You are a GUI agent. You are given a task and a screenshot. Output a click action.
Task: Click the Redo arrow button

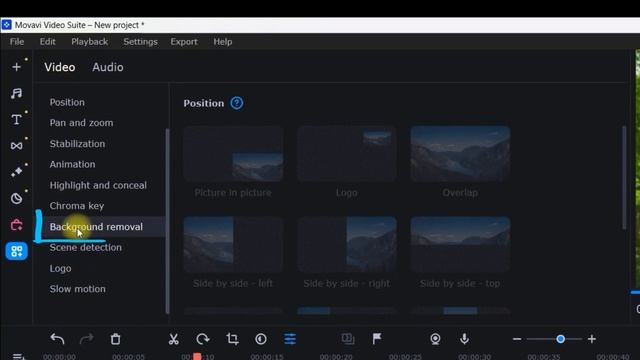[x=86, y=339]
